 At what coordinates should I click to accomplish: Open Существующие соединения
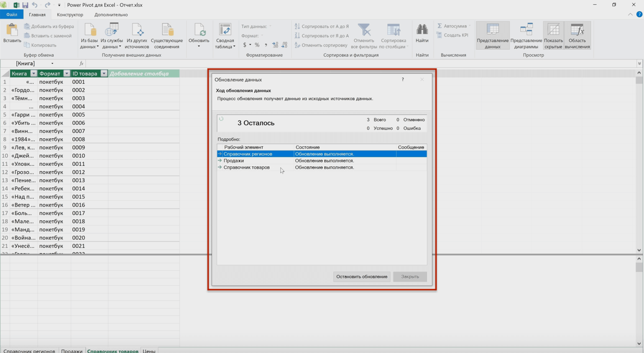pyautogui.click(x=167, y=36)
